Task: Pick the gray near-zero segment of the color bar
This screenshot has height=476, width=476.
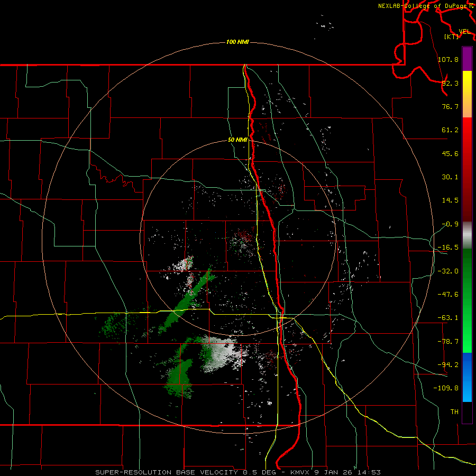Action: tap(467, 235)
